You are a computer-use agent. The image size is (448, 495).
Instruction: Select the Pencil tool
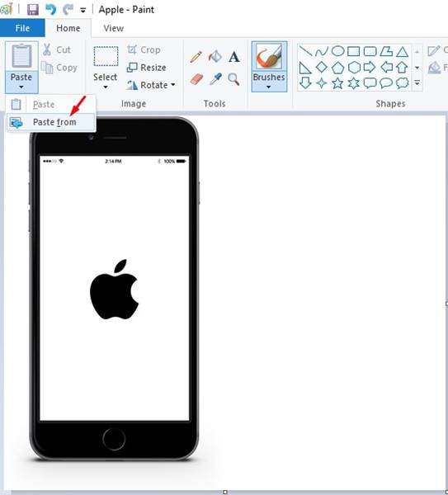(x=196, y=57)
